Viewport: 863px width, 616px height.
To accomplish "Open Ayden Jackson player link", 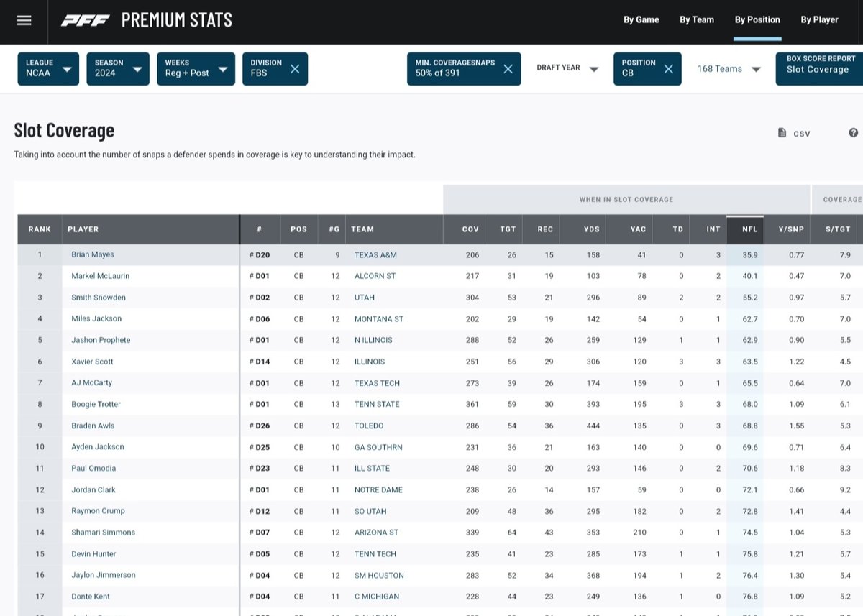I will (98, 446).
